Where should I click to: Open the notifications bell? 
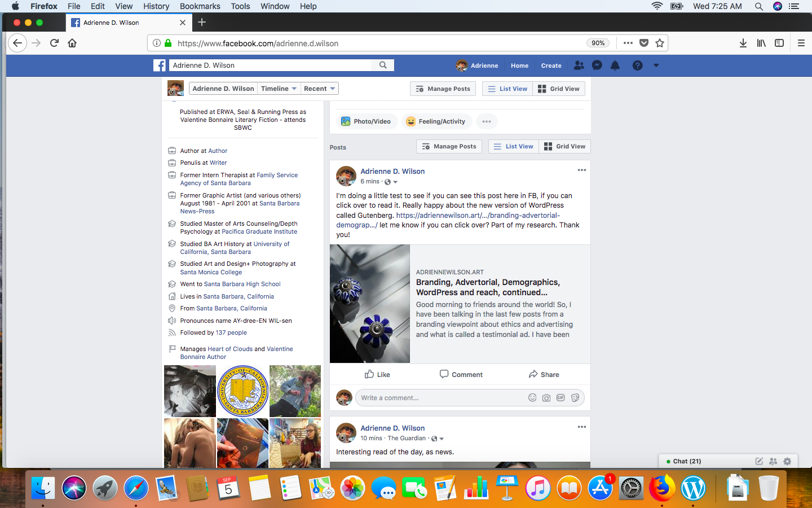[615, 65]
